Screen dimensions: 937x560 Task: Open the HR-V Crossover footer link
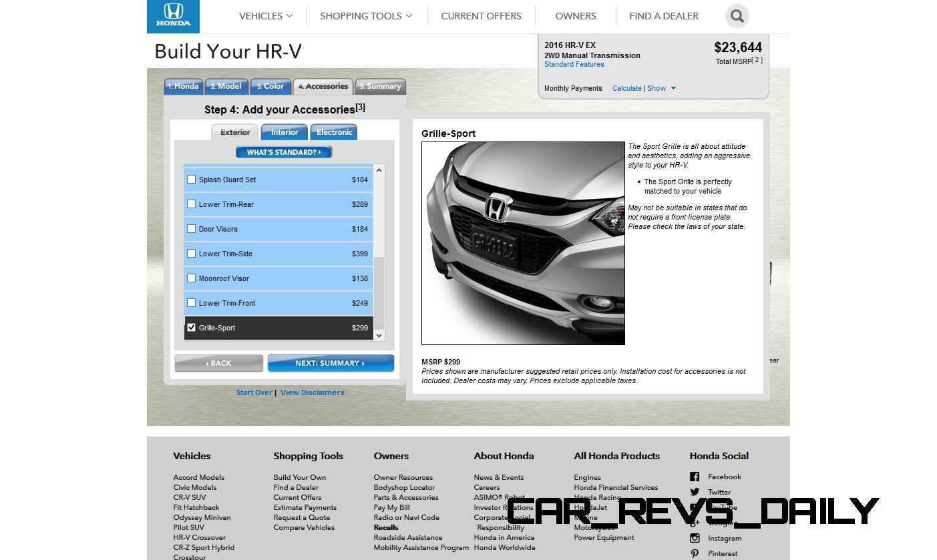point(200,537)
